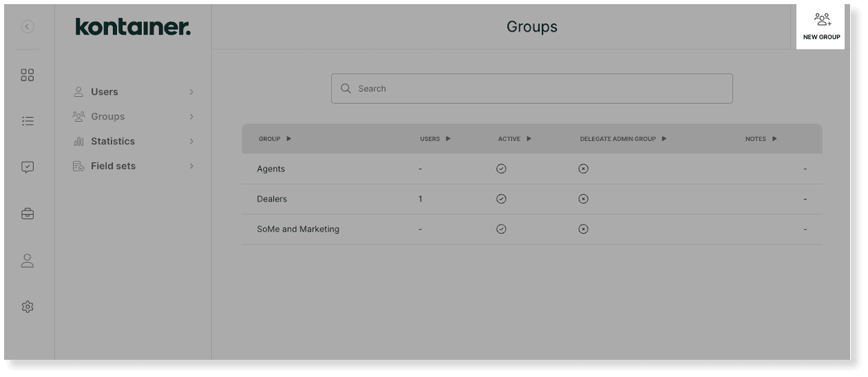Toggle Delegate admin X icon for SoMe and Marketing
The width and height of the screenshot is (868, 377).
[583, 229]
